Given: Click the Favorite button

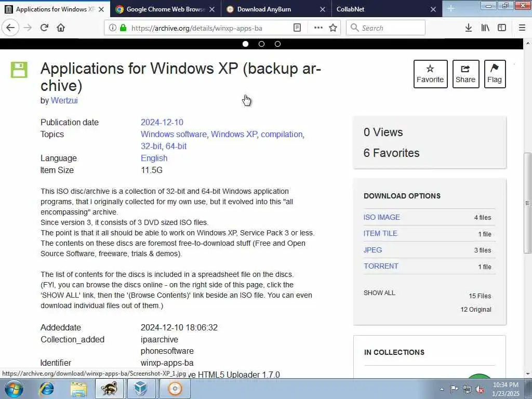Looking at the screenshot, I should pyautogui.click(x=430, y=74).
